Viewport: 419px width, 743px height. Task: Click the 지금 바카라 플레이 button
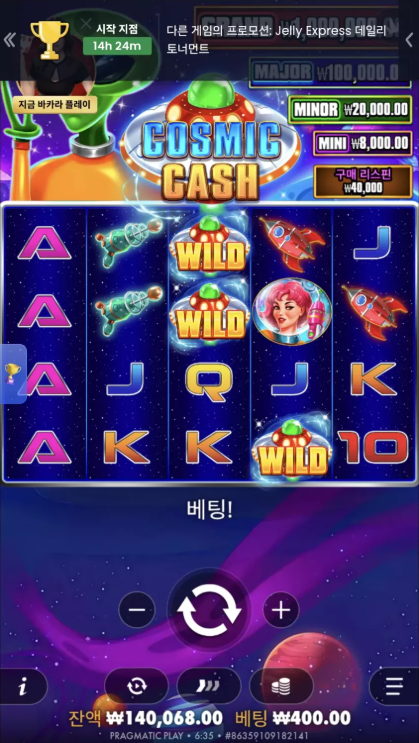(55, 104)
